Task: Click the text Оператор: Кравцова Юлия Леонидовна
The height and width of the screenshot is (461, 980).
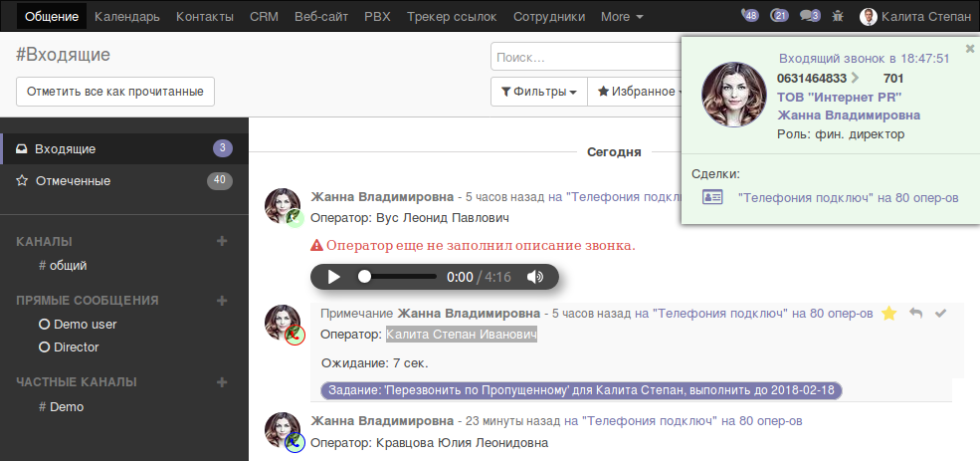Action: (x=430, y=443)
